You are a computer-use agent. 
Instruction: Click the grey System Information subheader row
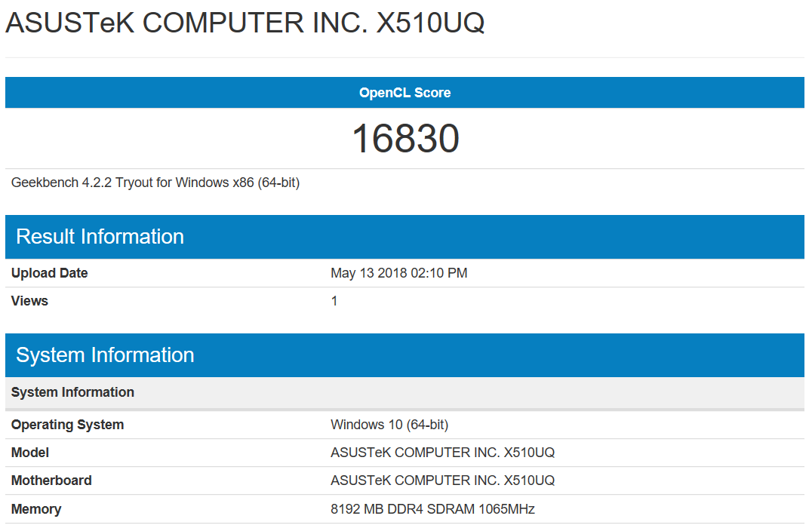(x=72, y=392)
